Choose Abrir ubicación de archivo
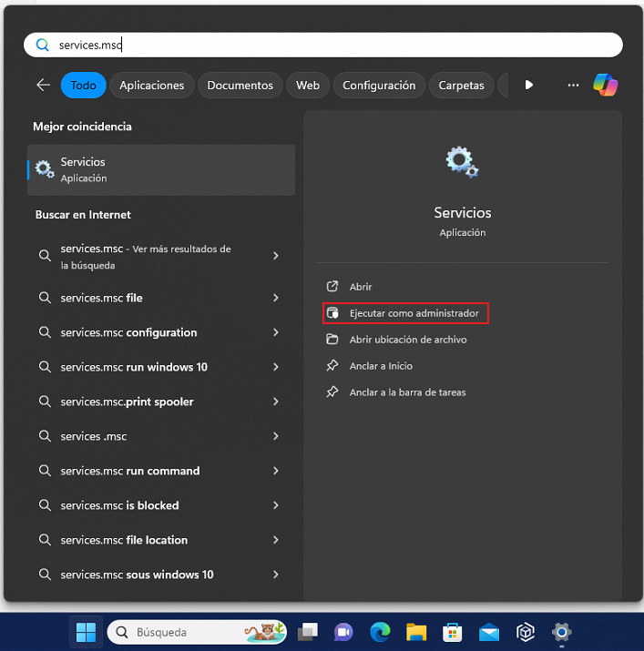 [406, 340]
